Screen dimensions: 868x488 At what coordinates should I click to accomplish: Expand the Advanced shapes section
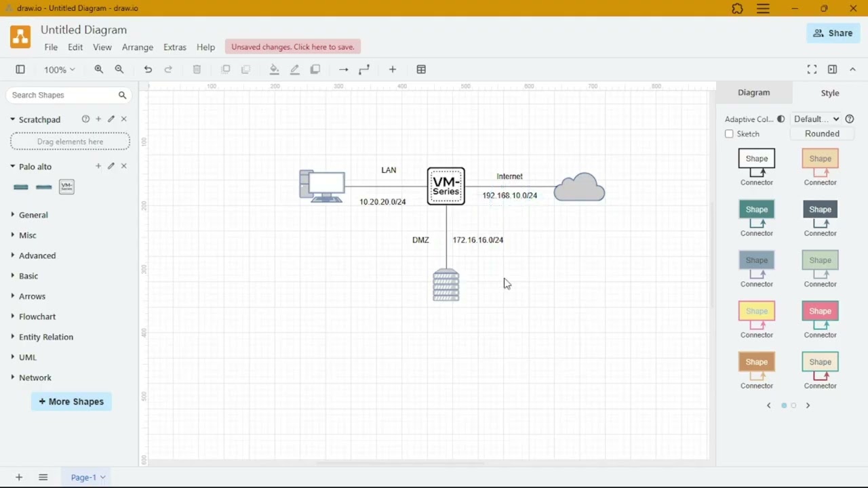[x=37, y=256]
